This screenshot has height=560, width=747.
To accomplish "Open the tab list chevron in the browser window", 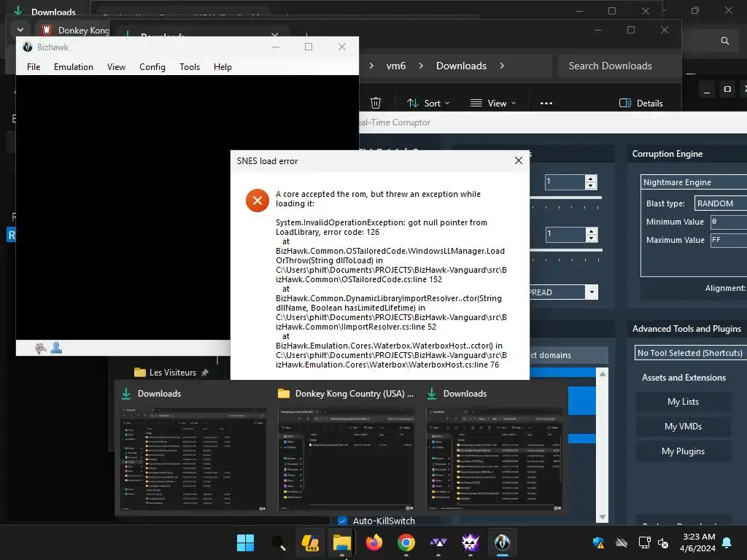I will click(20, 29).
